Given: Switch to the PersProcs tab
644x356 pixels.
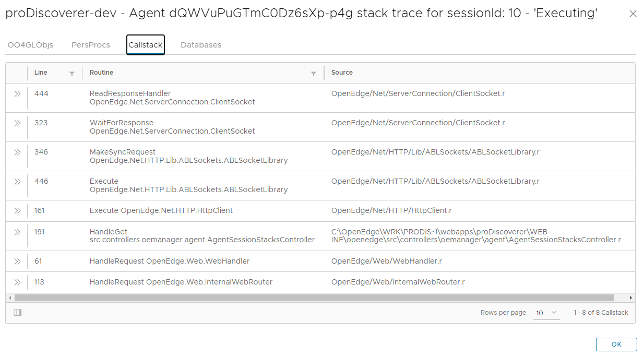Looking at the screenshot, I should pyautogui.click(x=91, y=45).
